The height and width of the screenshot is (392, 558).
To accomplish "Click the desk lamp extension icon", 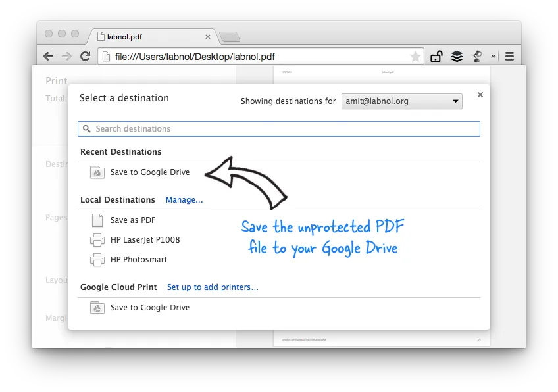I will 477,57.
